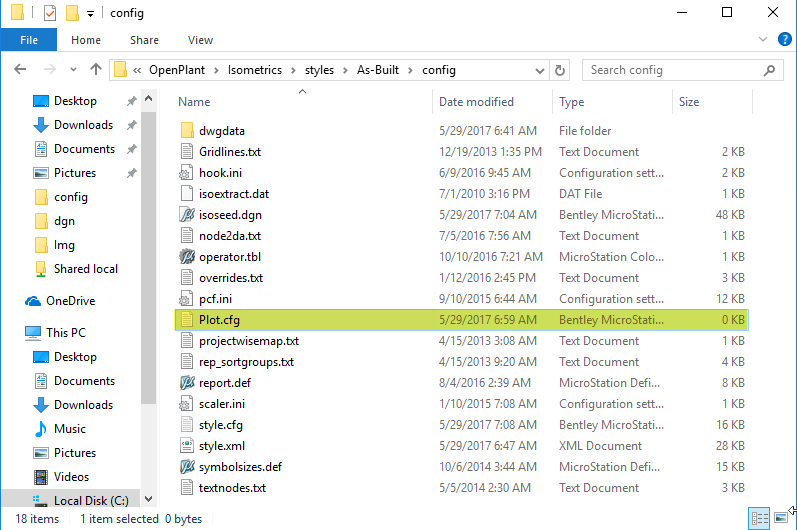
Task: Switch to Details view icon in status bar
Action: tap(759, 518)
